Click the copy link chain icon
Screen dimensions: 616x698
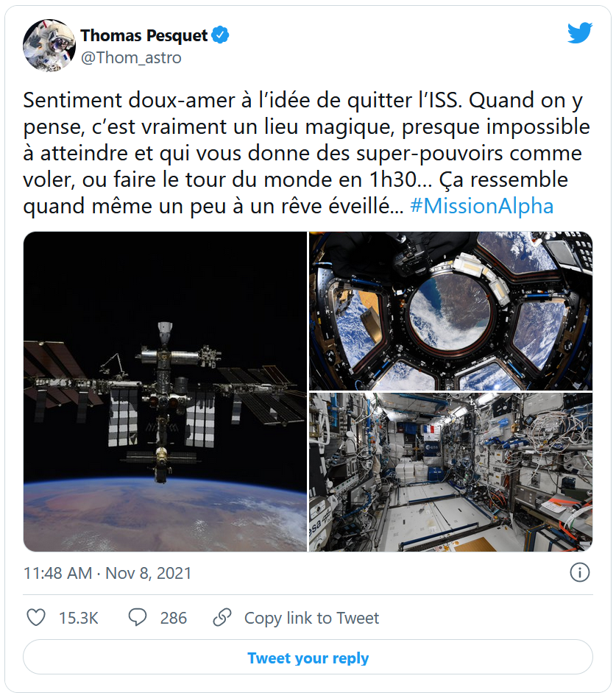(x=222, y=618)
